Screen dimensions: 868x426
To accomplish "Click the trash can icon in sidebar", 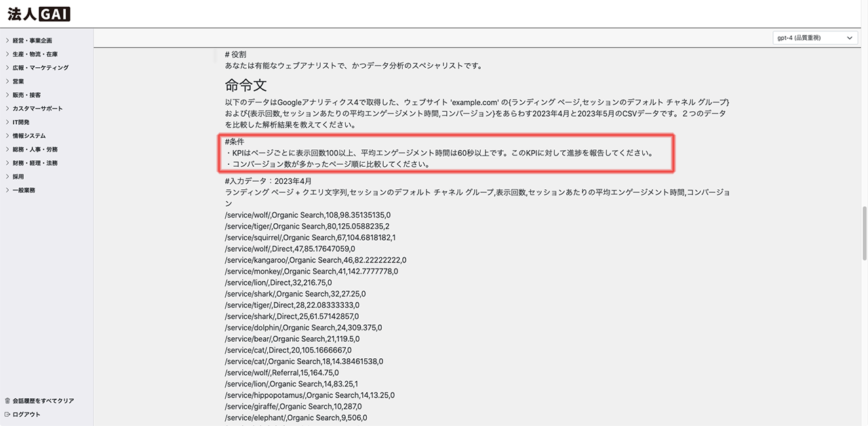I will (x=7, y=401).
